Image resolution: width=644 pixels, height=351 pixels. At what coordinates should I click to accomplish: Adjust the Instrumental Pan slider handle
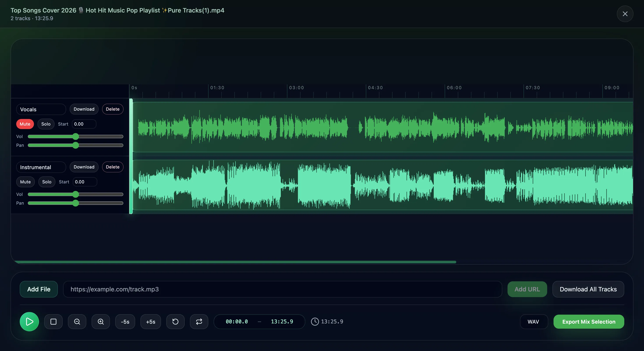76,203
